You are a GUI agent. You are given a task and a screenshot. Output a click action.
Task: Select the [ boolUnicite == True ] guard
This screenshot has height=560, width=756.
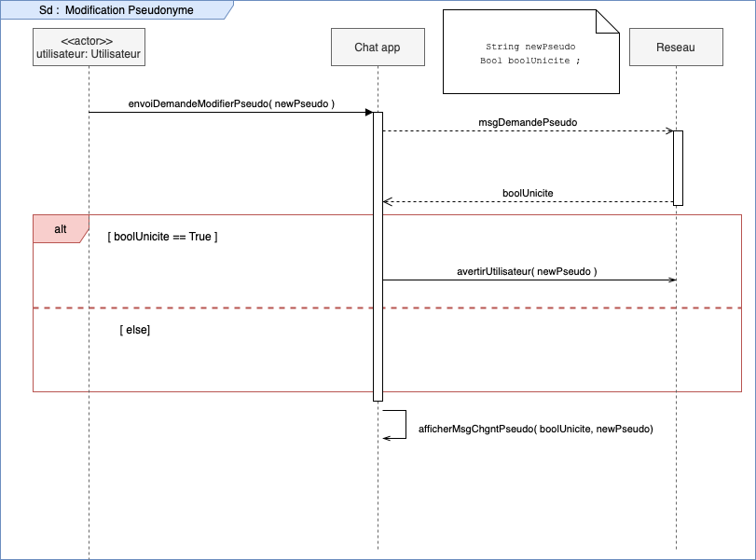click(162, 237)
